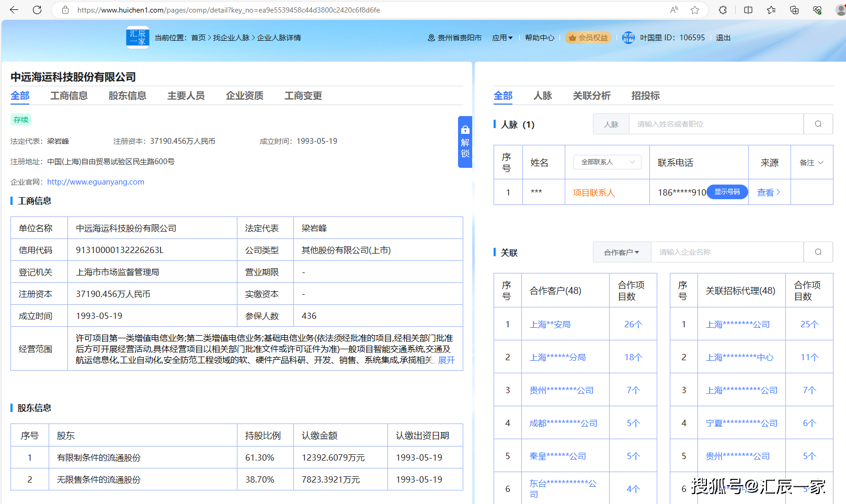Click credit code 91310000132226263L cell
Image resolution: width=846 pixels, height=504 pixels.
[152, 250]
